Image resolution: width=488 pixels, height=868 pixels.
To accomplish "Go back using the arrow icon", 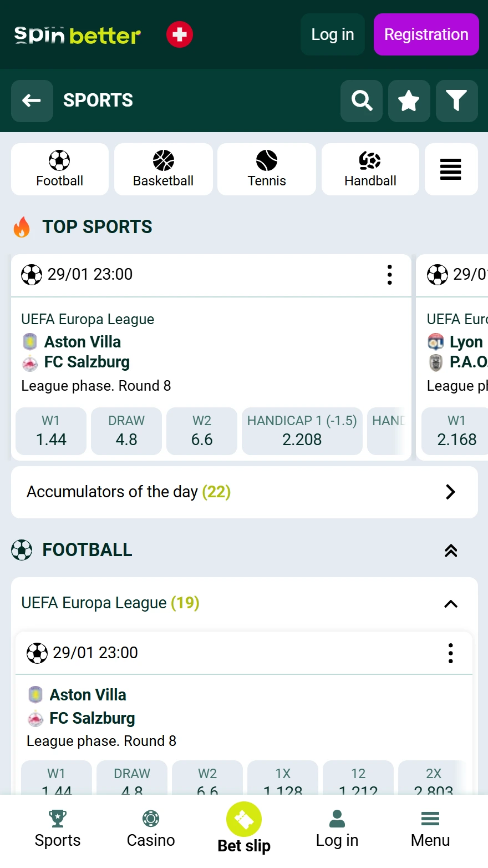I will pos(32,101).
